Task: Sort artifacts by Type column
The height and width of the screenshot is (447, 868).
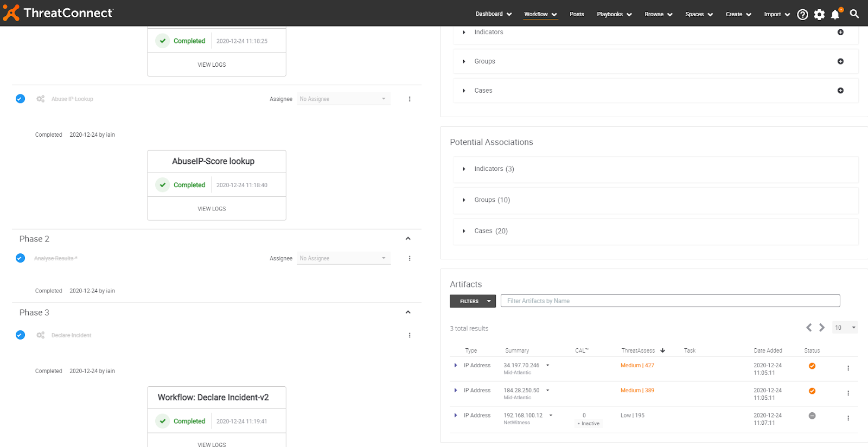Action: tap(471, 350)
